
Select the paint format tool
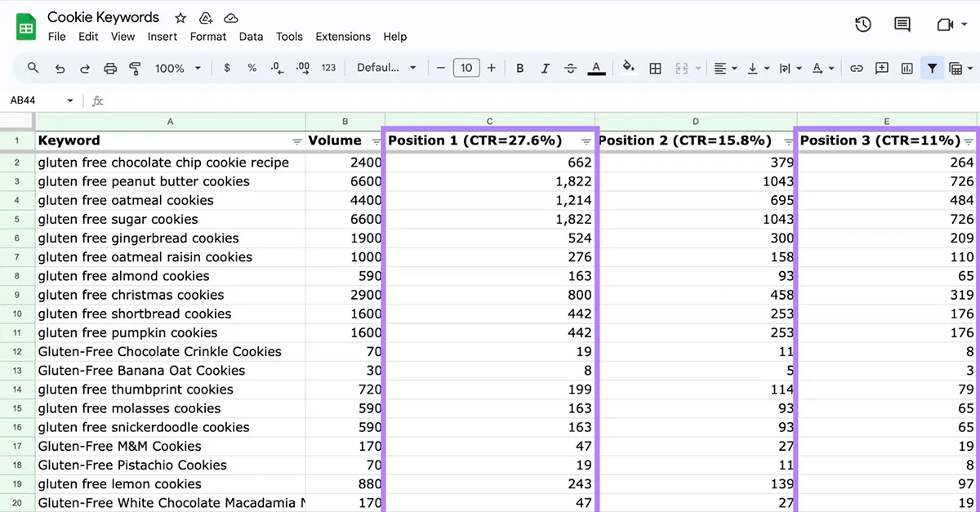[136, 69]
